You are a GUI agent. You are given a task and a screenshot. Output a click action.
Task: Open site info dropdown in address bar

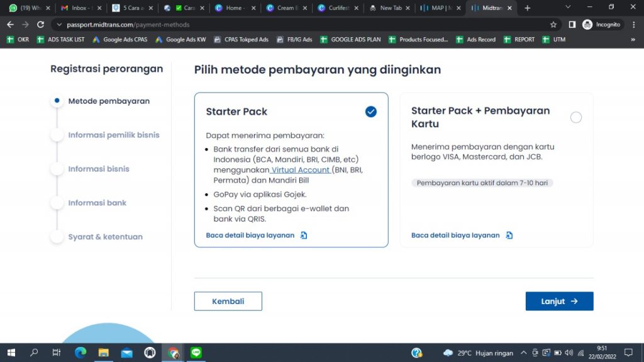click(x=59, y=25)
